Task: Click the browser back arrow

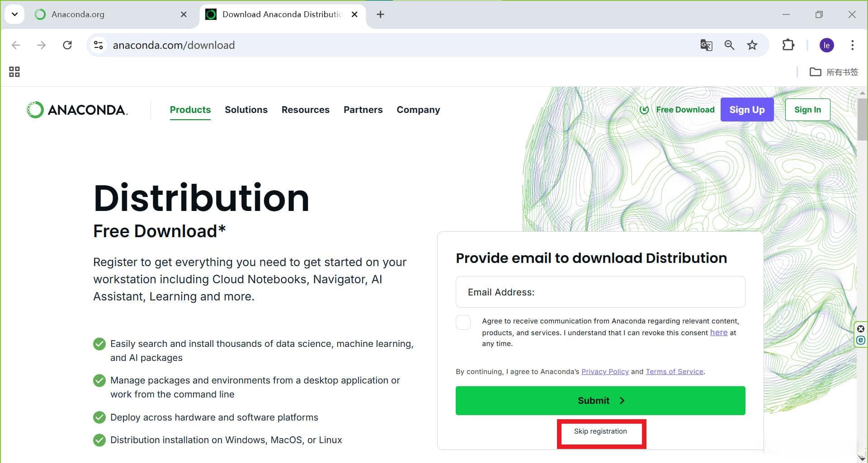Action: tap(16, 45)
